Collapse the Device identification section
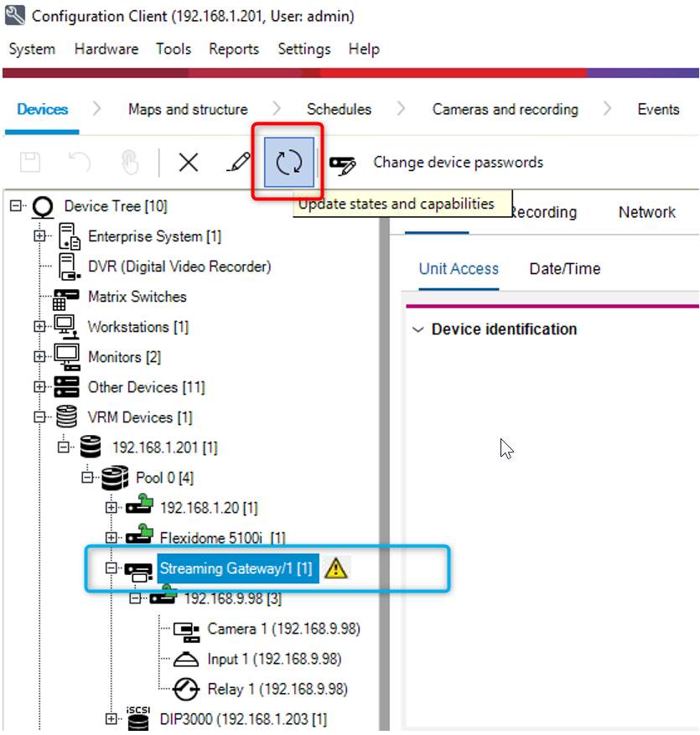The image size is (700, 735). click(418, 329)
